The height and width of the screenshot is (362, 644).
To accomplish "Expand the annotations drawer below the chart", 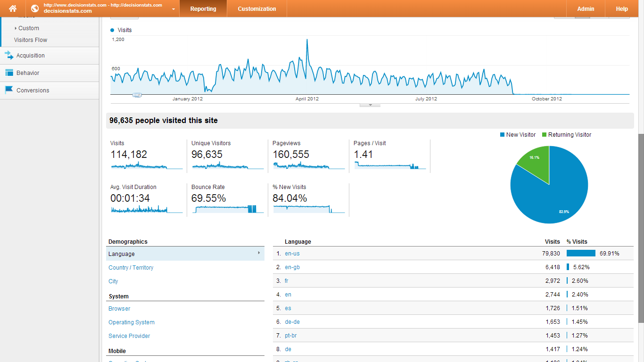I will [370, 105].
